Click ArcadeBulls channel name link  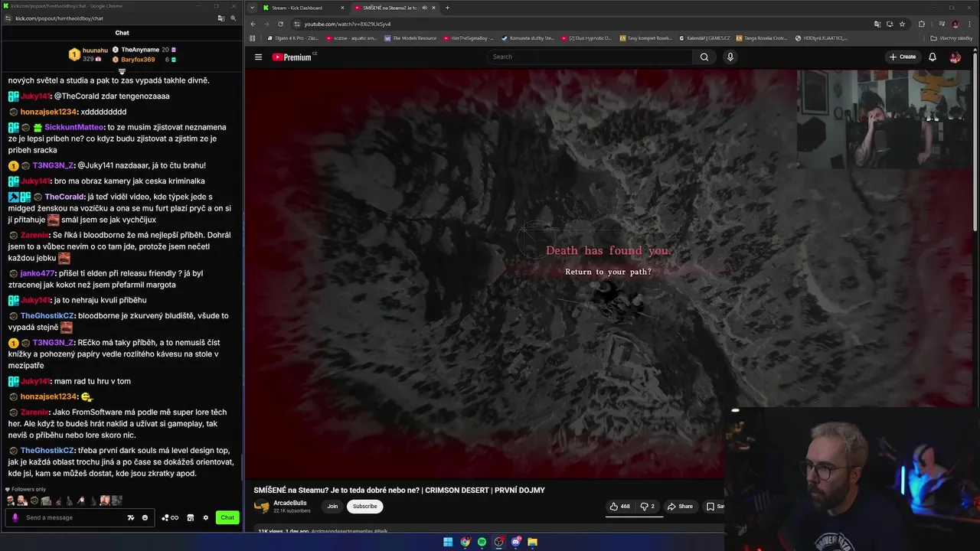point(290,503)
